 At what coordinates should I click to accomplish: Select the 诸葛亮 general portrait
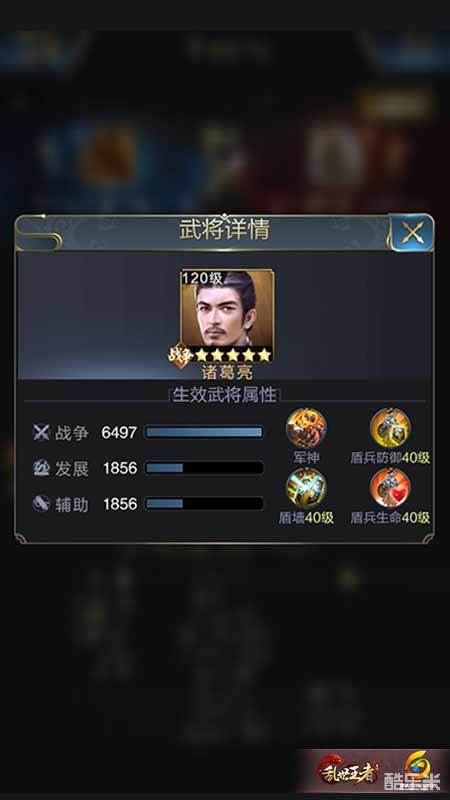pyautogui.click(x=227, y=315)
